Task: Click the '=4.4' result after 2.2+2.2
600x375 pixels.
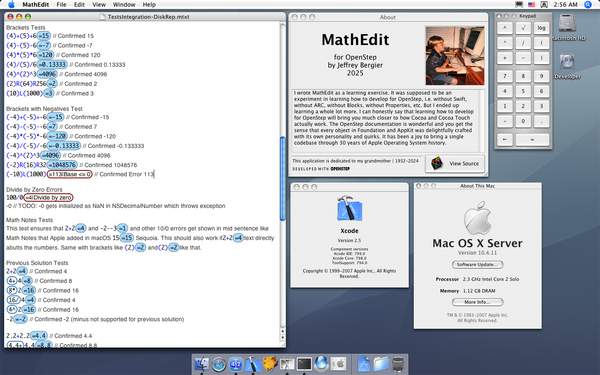Action: 39,336
